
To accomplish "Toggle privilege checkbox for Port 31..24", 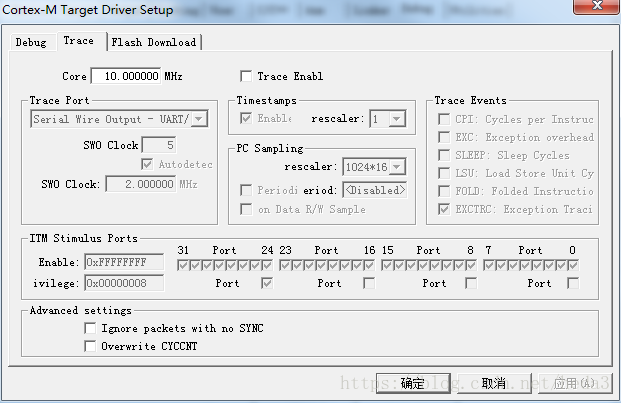I will (267, 283).
